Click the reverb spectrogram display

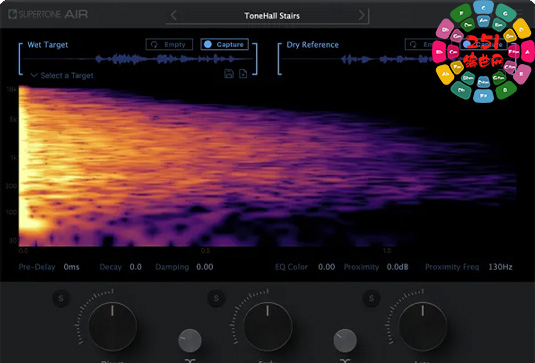point(268,166)
